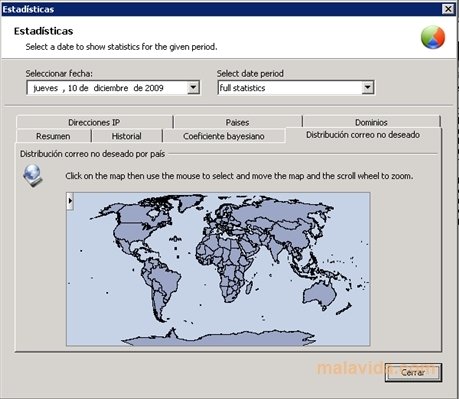Click the Cerrar button

click(x=413, y=372)
